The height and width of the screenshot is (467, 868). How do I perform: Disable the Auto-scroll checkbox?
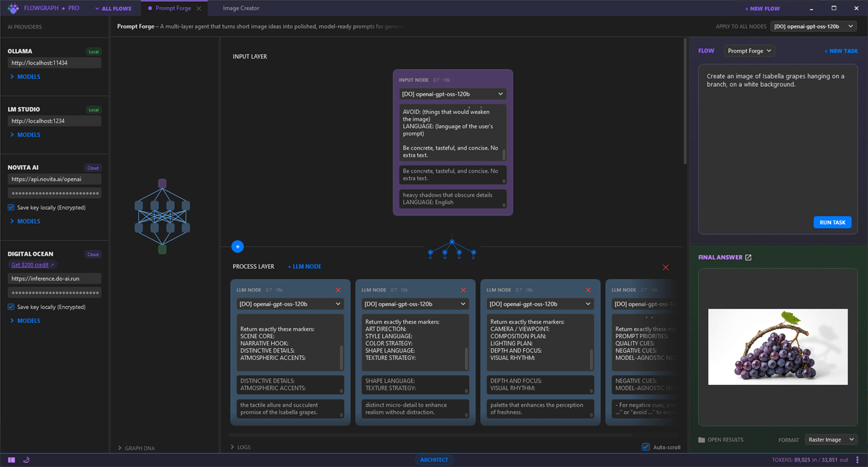(x=646, y=447)
